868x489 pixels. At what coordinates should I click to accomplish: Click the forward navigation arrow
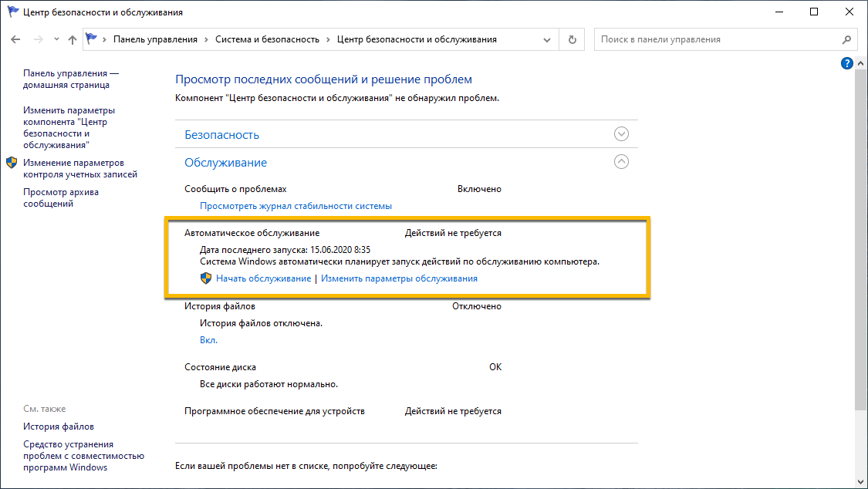(36, 39)
